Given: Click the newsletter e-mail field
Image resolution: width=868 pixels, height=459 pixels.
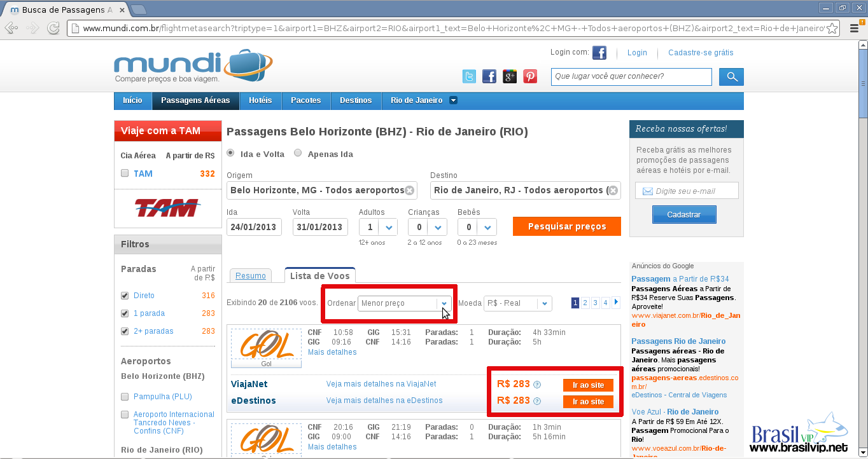Looking at the screenshot, I should pyautogui.click(x=687, y=191).
